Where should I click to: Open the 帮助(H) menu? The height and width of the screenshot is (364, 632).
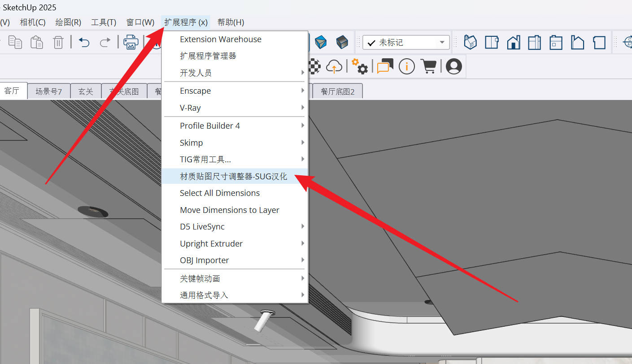click(x=231, y=22)
